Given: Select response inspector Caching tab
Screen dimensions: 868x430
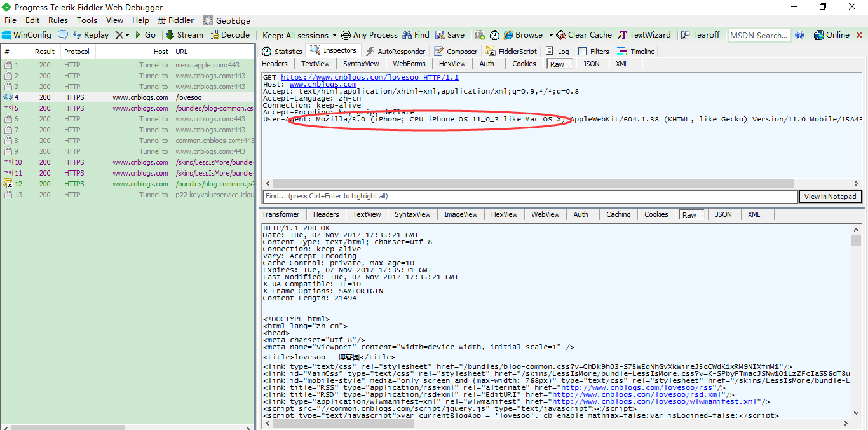Looking at the screenshot, I should coord(618,214).
